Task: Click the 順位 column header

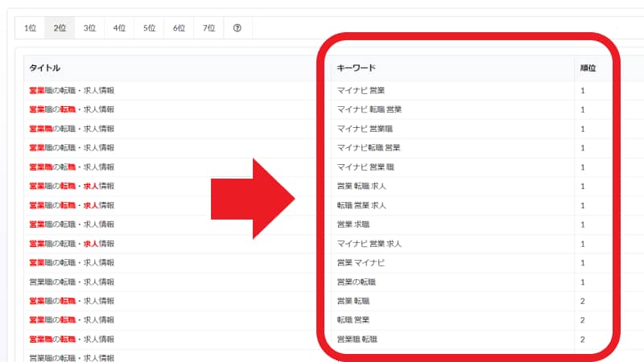Action: (x=588, y=68)
